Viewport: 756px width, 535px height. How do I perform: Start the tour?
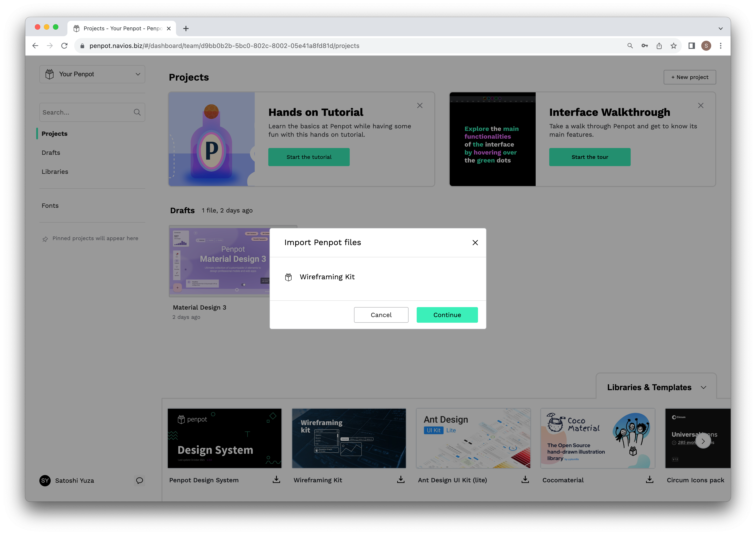point(590,157)
